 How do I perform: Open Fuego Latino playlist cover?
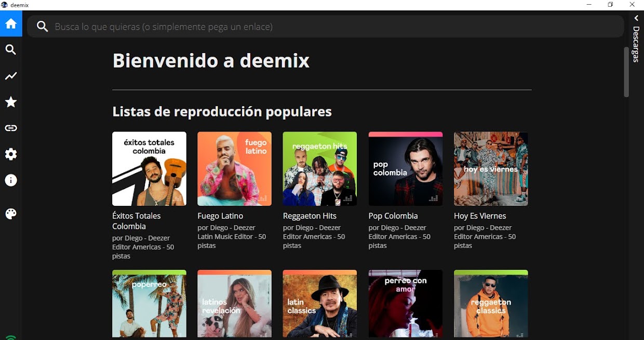tap(234, 169)
